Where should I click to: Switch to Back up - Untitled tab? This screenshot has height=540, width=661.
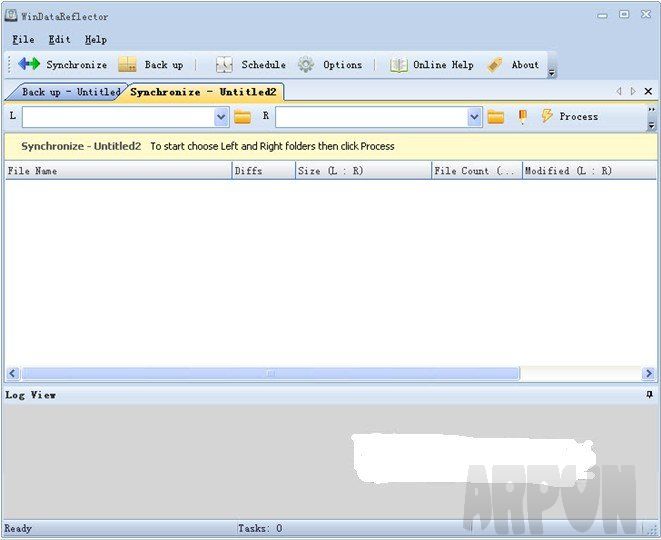67,92
